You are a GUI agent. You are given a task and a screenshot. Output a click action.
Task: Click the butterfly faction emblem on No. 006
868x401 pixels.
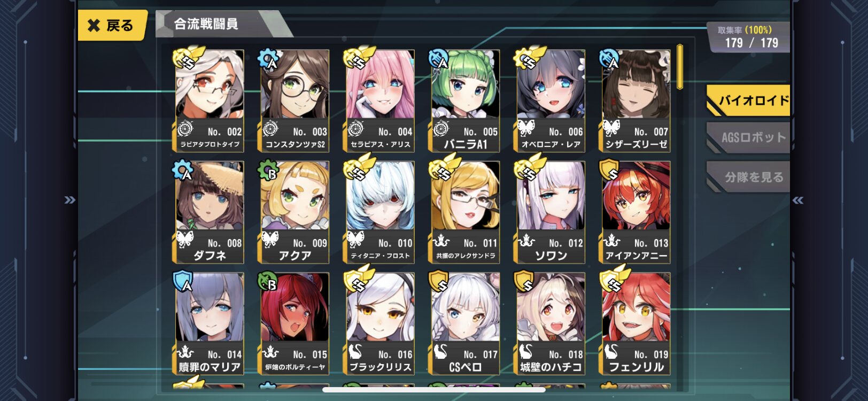click(526, 128)
